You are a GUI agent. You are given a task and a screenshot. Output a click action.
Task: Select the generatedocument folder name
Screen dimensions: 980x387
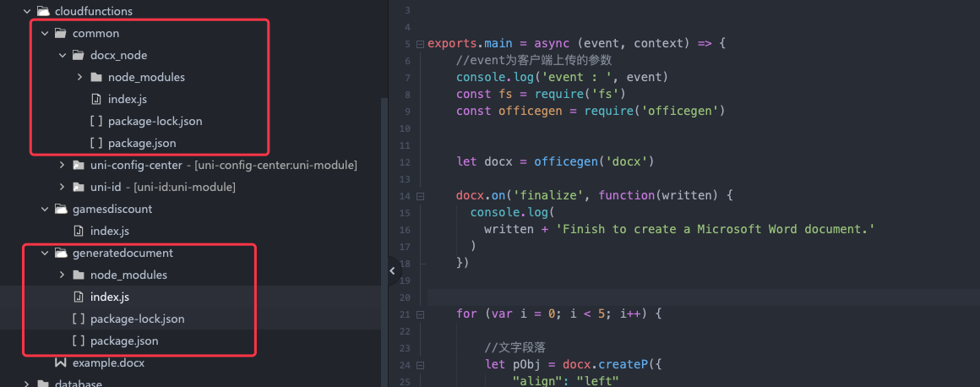[123, 253]
